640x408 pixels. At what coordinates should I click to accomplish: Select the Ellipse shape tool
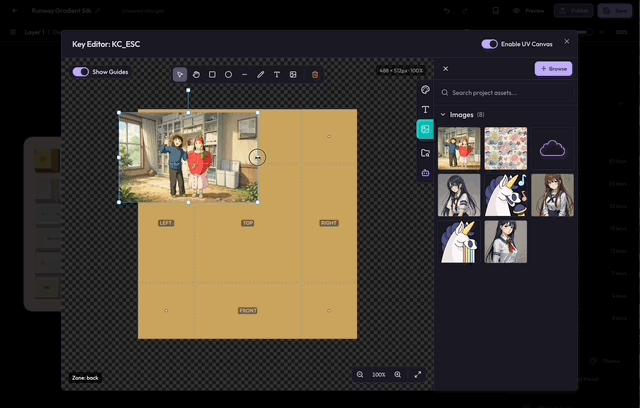pos(228,75)
